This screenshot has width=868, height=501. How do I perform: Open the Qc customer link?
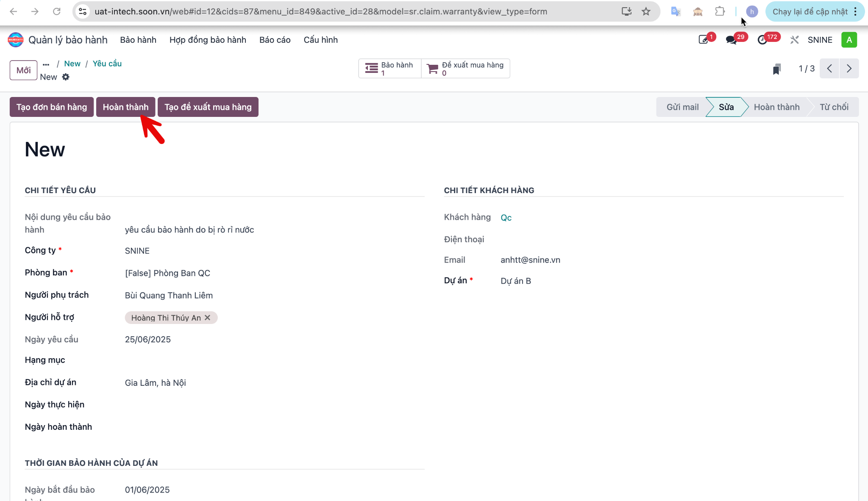point(506,218)
